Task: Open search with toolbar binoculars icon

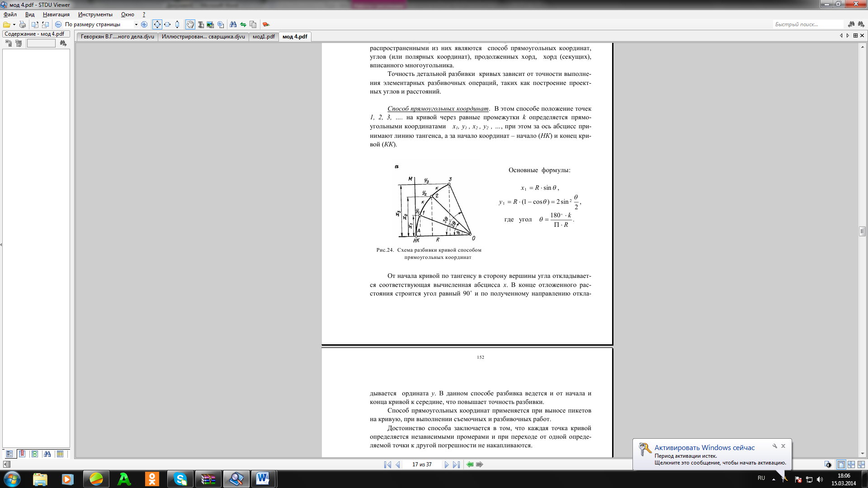Action: (x=233, y=24)
